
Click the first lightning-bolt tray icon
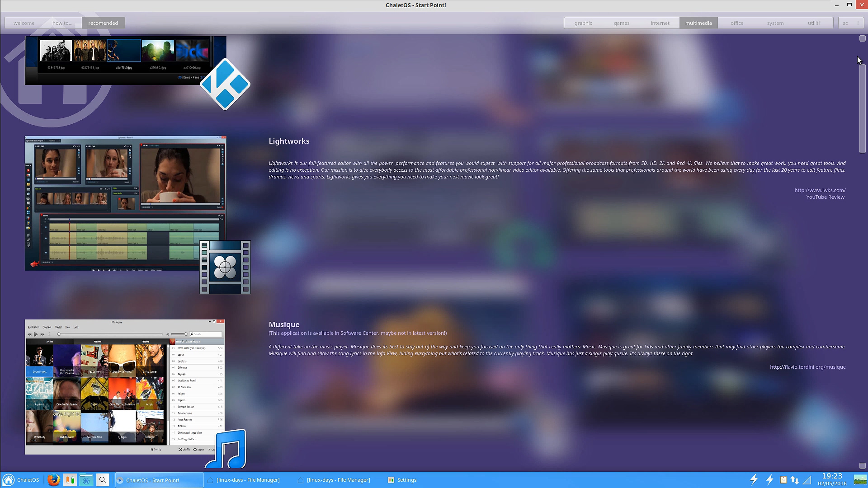754,479
